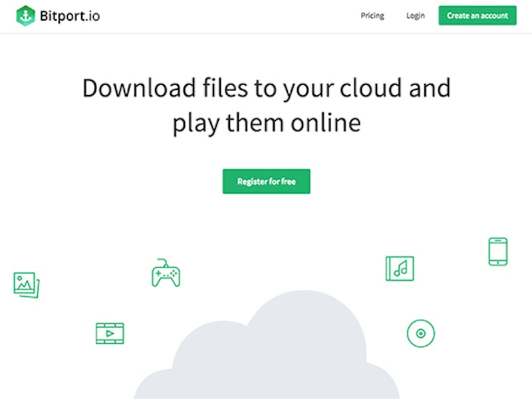
Task: Click the Bitport.io brand name text
Action: pos(68,15)
